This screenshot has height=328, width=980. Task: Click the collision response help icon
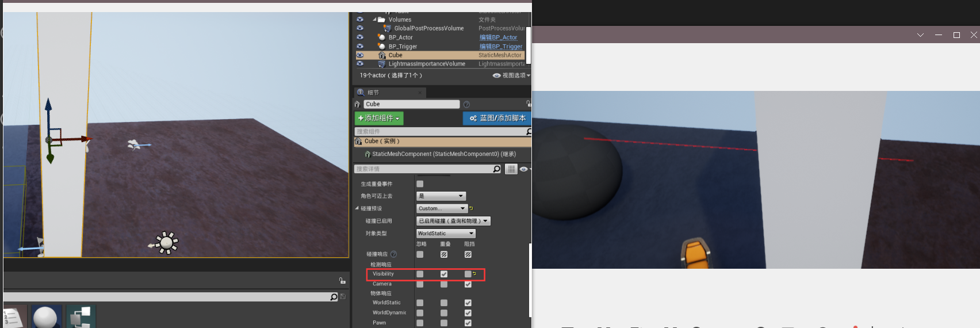click(x=394, y=254)
